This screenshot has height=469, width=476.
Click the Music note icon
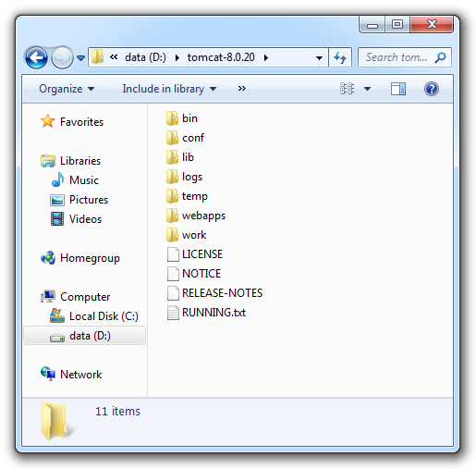click(x=57, y=179)
